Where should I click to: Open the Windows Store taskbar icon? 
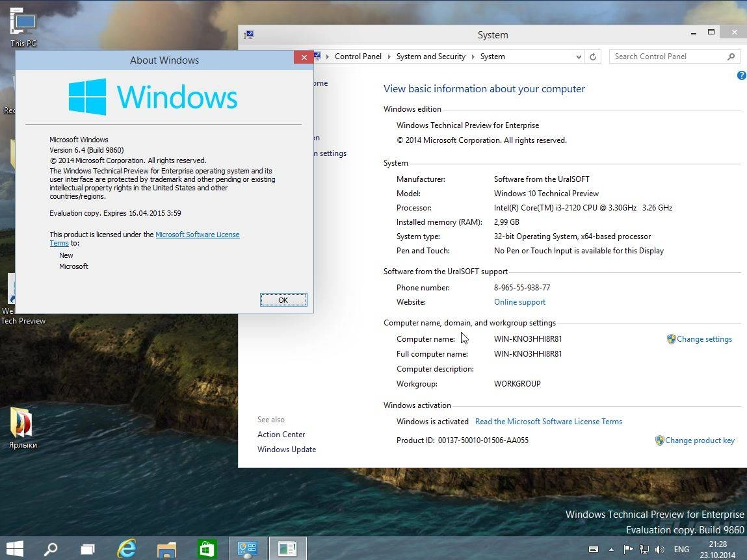[x=207, y=549]
